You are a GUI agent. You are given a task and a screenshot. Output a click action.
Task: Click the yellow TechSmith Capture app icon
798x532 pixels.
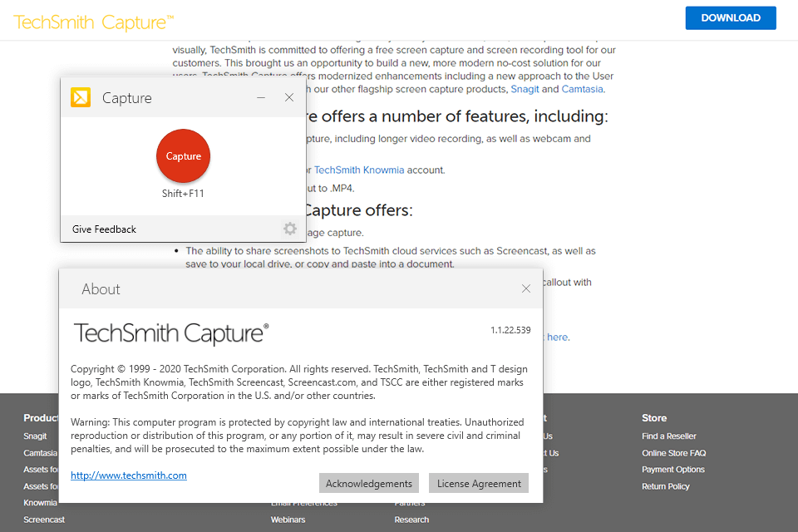(81, 97)
